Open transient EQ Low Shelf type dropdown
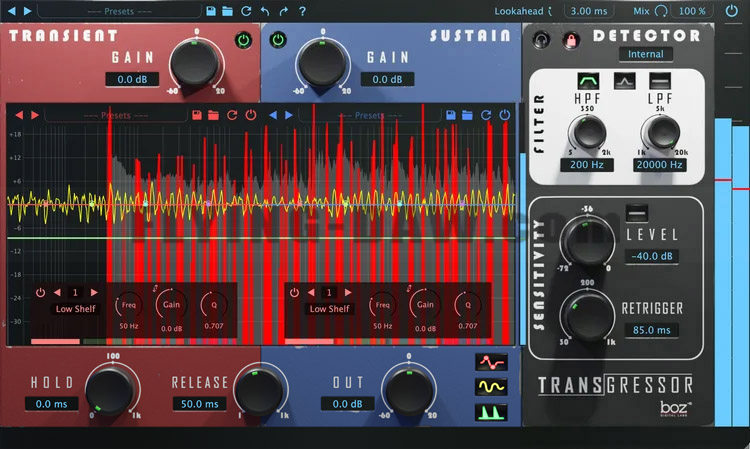This screenshot has width=750, height=449. coord(76,309)
